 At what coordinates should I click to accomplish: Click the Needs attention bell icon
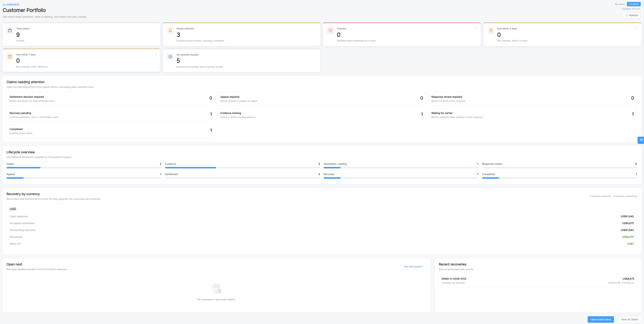pyautogui.click(x=170, y=30)
